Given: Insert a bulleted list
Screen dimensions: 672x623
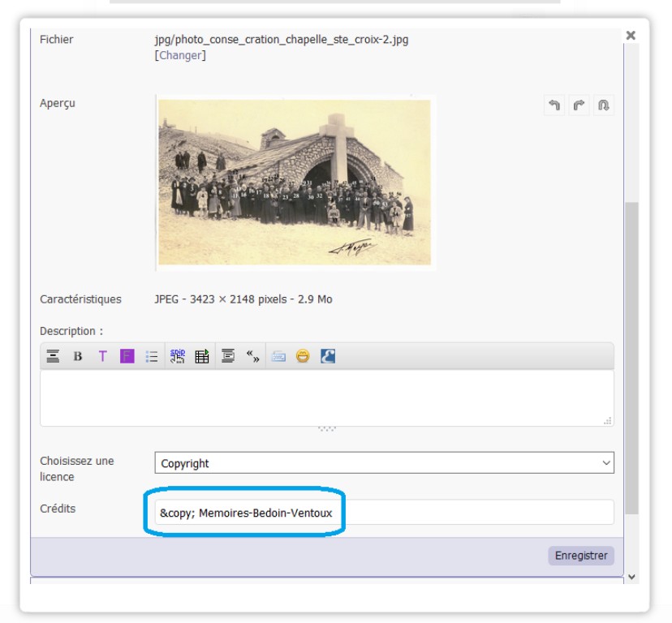Looking at the screenshot, I should coord(152,356).
